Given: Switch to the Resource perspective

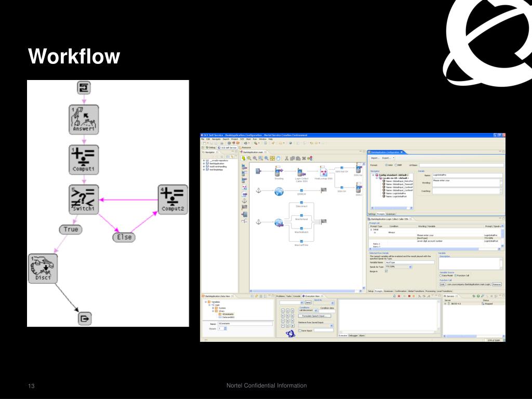Looking at the screenshot, I should point(245,148).
